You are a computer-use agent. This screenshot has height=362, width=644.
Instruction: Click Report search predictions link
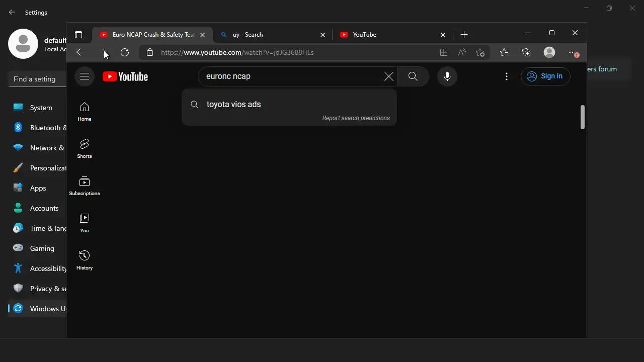pos(356,118)
